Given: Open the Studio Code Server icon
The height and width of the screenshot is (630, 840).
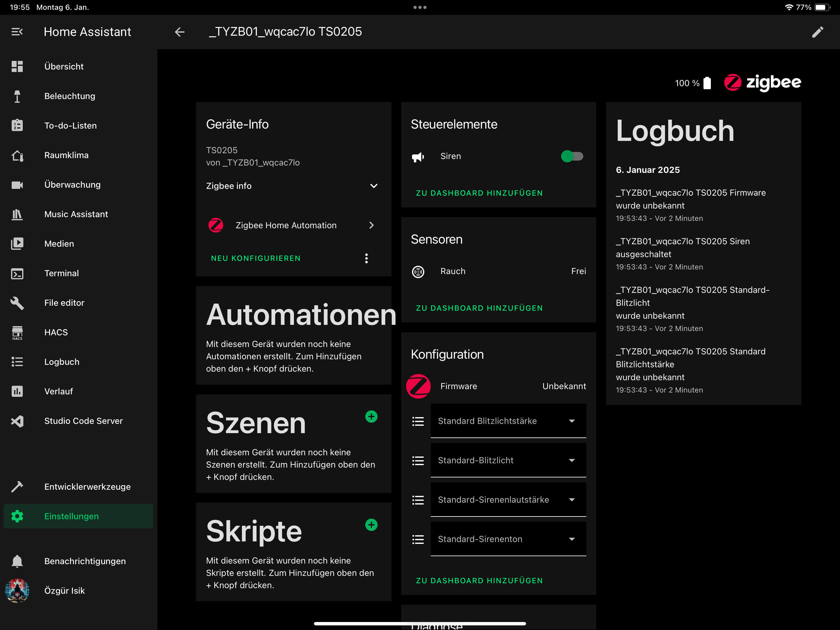Looking at the screenshot, I should click(x=17, y=421).
